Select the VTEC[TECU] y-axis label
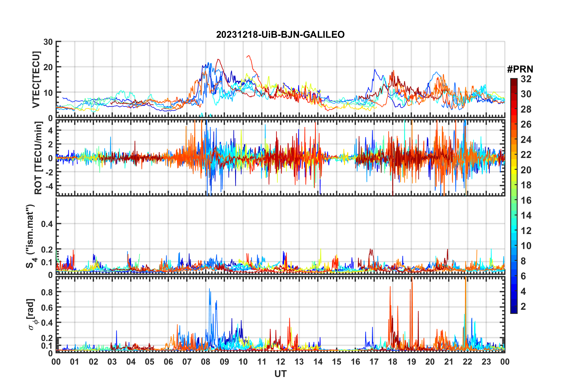Image resolution: width=561 pixels, height=392 pixels. coord(36,80)
